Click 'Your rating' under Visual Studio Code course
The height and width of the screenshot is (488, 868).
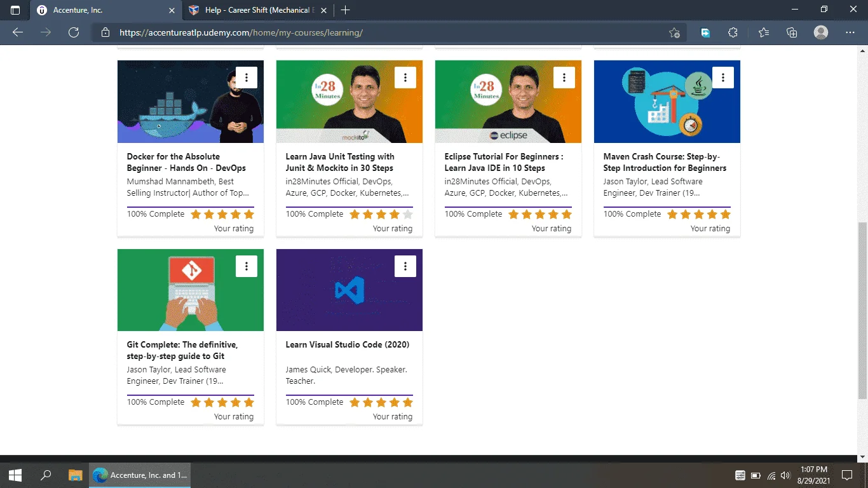coord(393,417)
